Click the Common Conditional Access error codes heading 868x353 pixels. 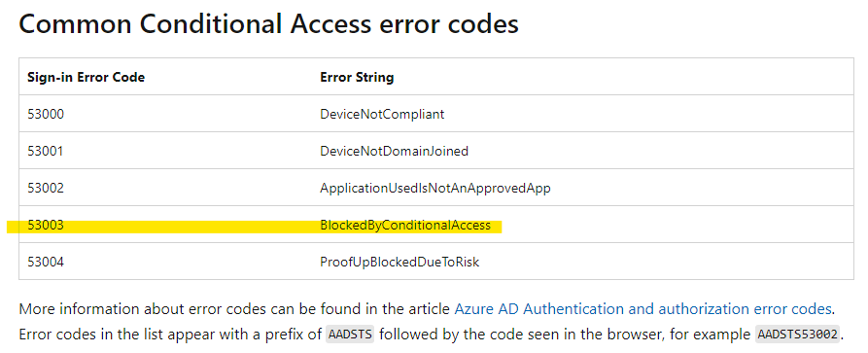269,24
